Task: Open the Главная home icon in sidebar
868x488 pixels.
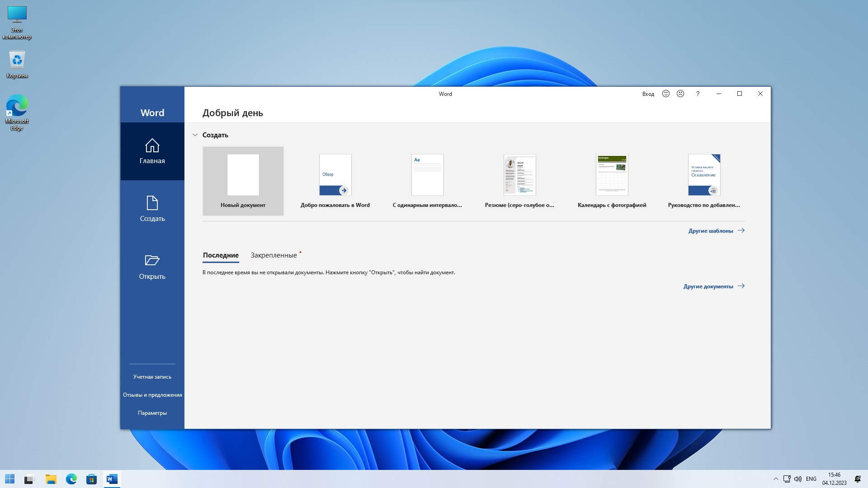Action: pyautogui.click(x=152, y=146)
